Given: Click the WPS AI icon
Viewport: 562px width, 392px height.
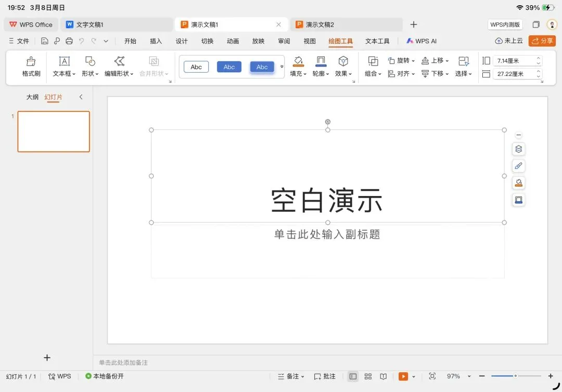Looking at the screenshot, I should pyautogui.click(x=410, y=41).
